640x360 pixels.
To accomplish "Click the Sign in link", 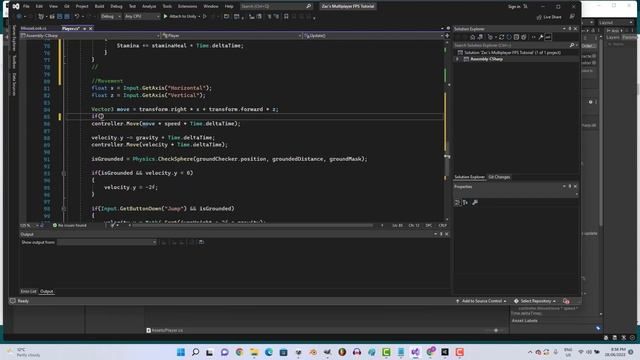I will (514, 7).
